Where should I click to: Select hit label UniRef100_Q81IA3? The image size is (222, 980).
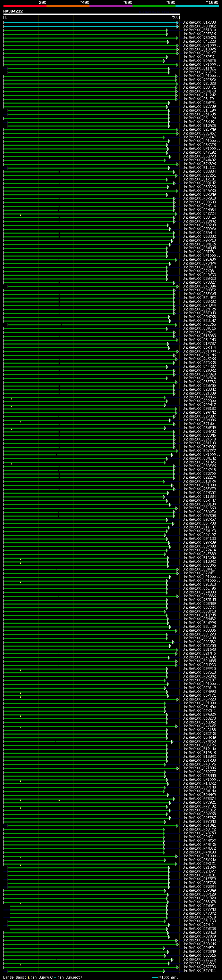199,443
